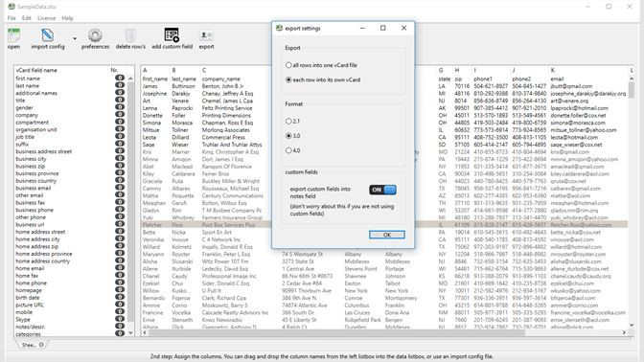Select 'home email' vCard field
This screenshot has width=644, height=362.
[30, 268]
